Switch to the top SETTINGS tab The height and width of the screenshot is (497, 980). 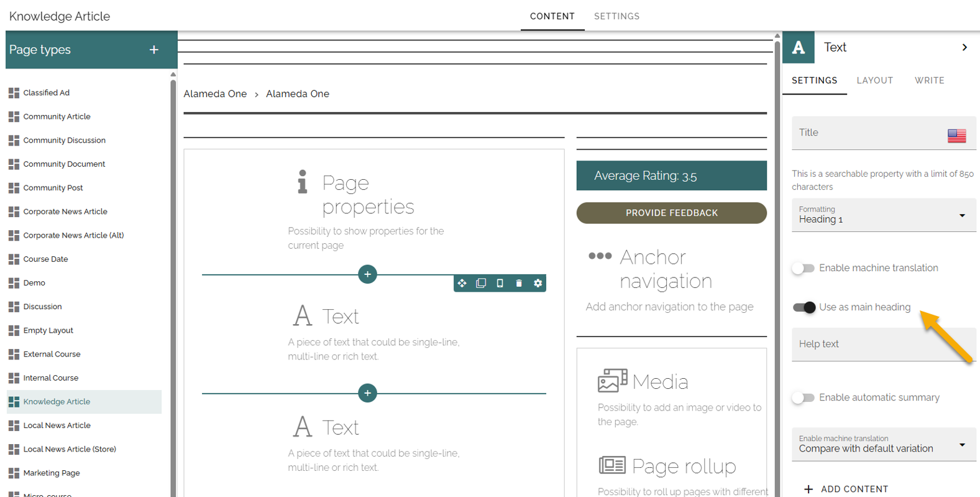coord(616,16)
